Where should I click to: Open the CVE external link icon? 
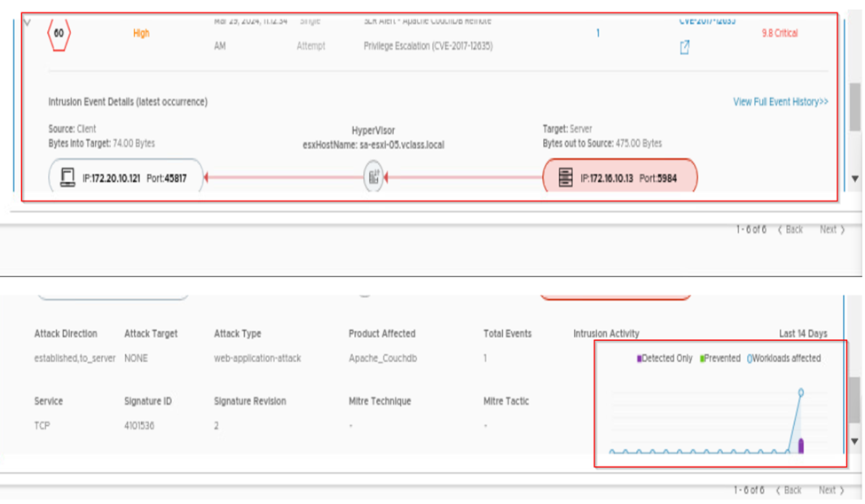(685, 48)
